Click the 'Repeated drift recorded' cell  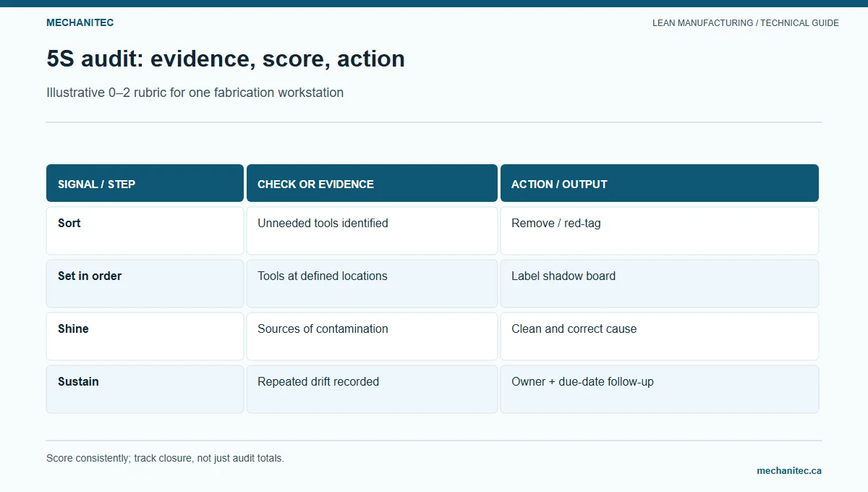coord(372,389)
